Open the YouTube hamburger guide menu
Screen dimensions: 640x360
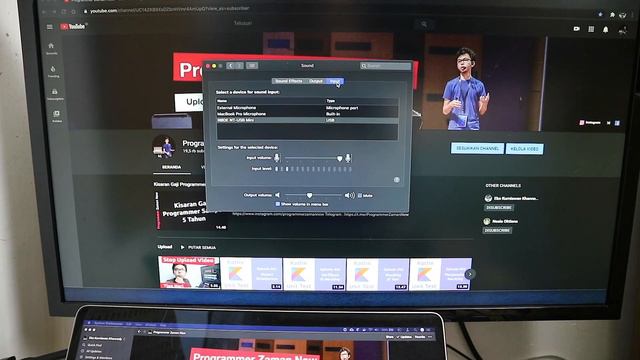(50, 27)
